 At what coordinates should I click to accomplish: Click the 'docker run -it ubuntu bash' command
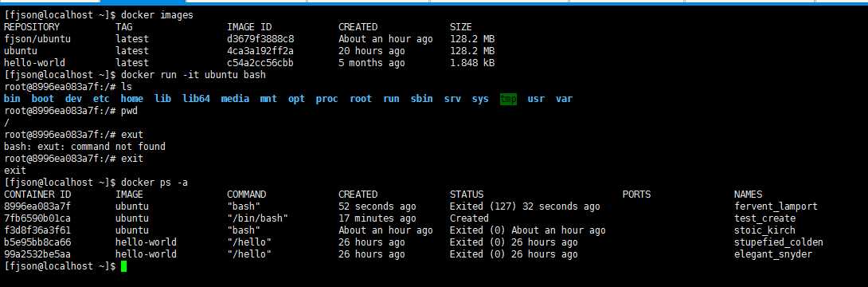(x=194, y=75)
